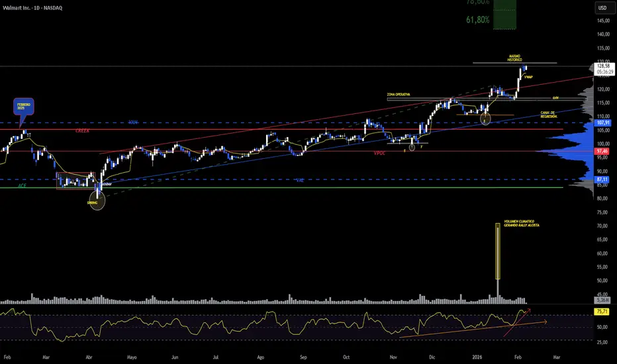Click the Abr month label
The image size is (617, 364).
(x=89, y=357)
